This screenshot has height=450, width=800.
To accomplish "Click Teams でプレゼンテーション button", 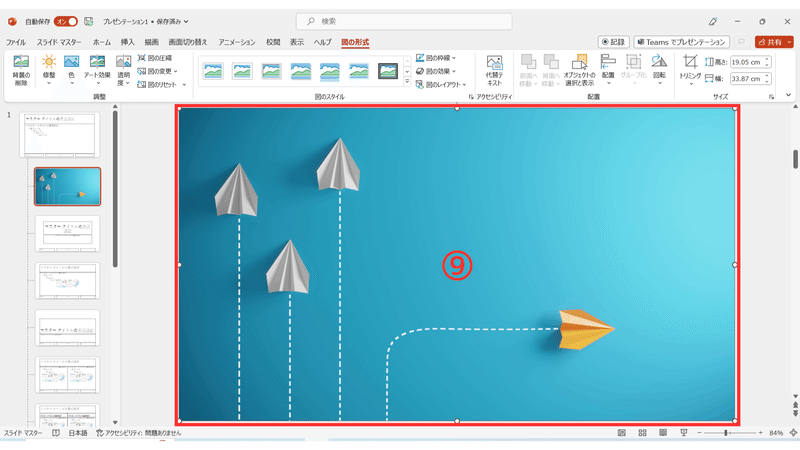I will pyautogui.click(x=681, y=42).
